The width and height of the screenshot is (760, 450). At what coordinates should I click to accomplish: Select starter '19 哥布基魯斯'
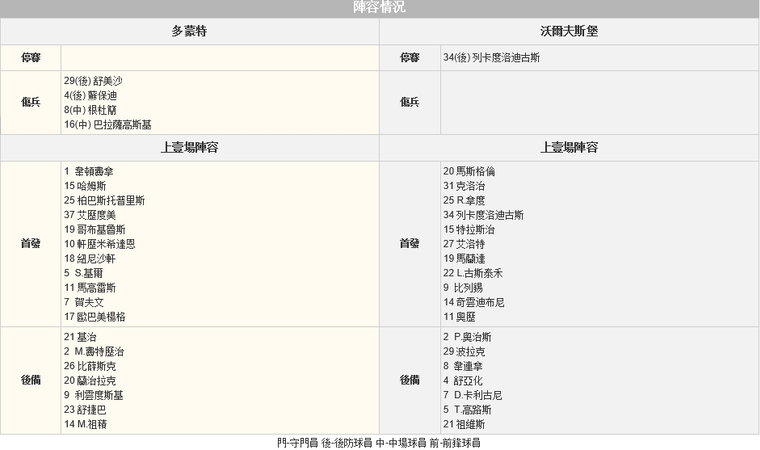(x=95, y=229)
